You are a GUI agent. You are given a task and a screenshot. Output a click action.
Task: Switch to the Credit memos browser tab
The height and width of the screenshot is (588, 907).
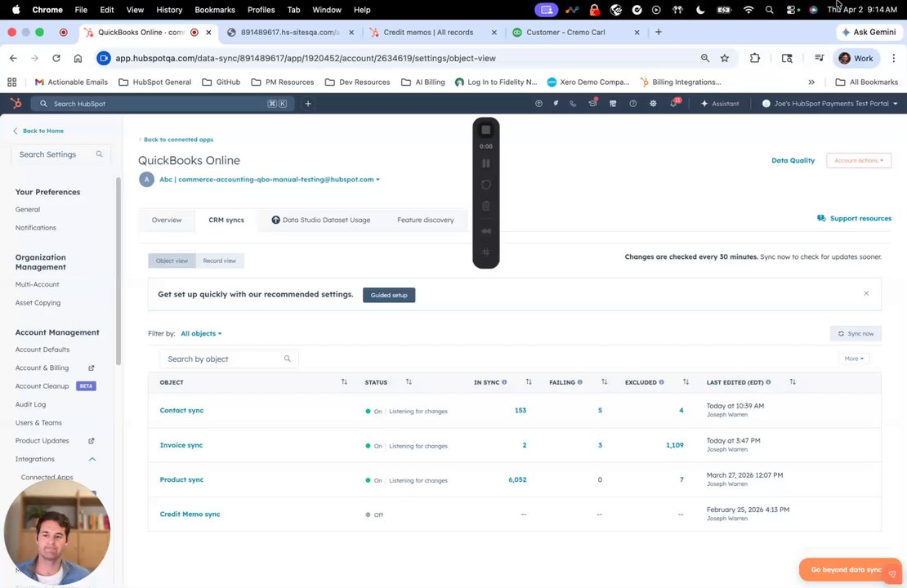pos(428,33)
